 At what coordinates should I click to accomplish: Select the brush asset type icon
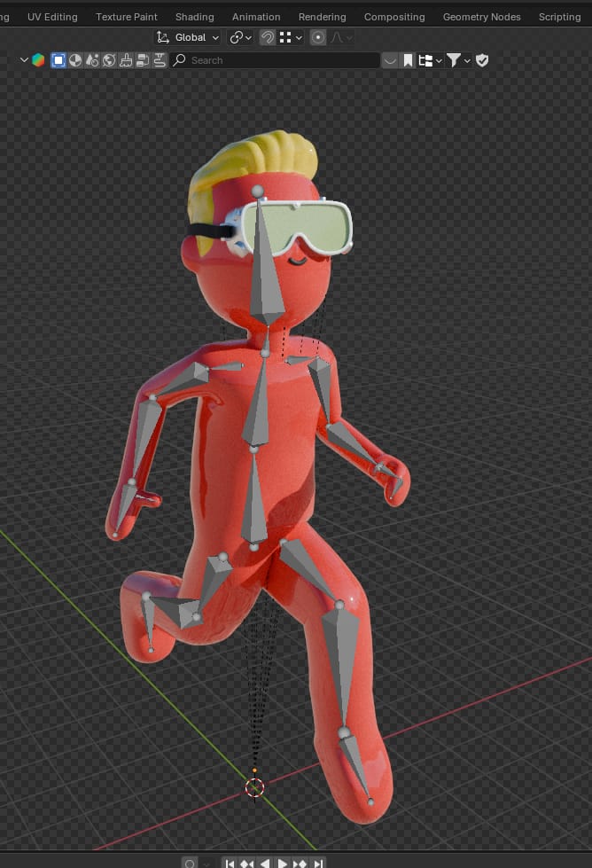(126, 59)
